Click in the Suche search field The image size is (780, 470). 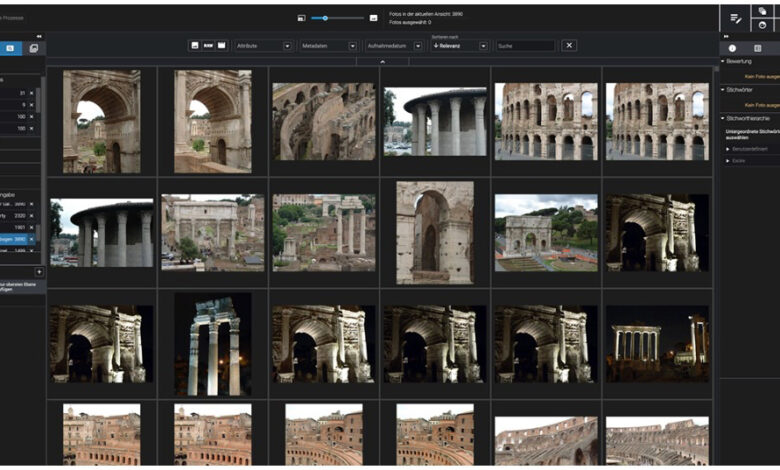[525, 46]
